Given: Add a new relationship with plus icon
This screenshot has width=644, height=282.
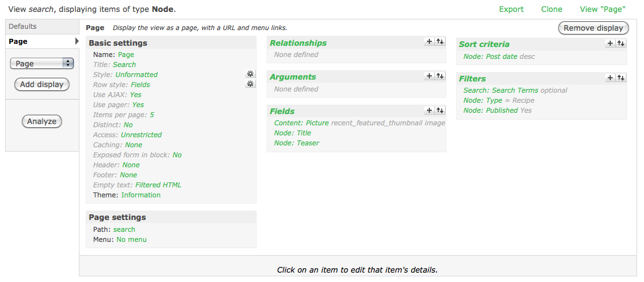Looking at the screenshot, I should 429,41.
